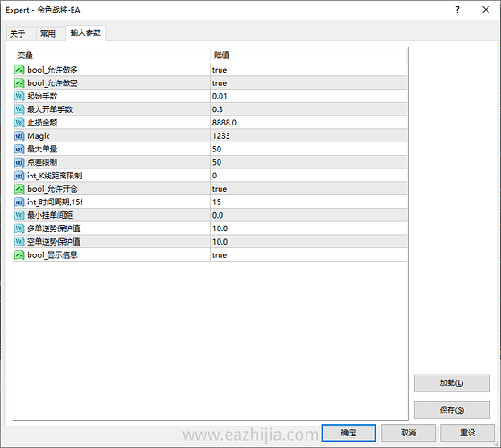Click the integer icon beside int_K线距离限制
501x448 pixels.
(x=20, y=176)
